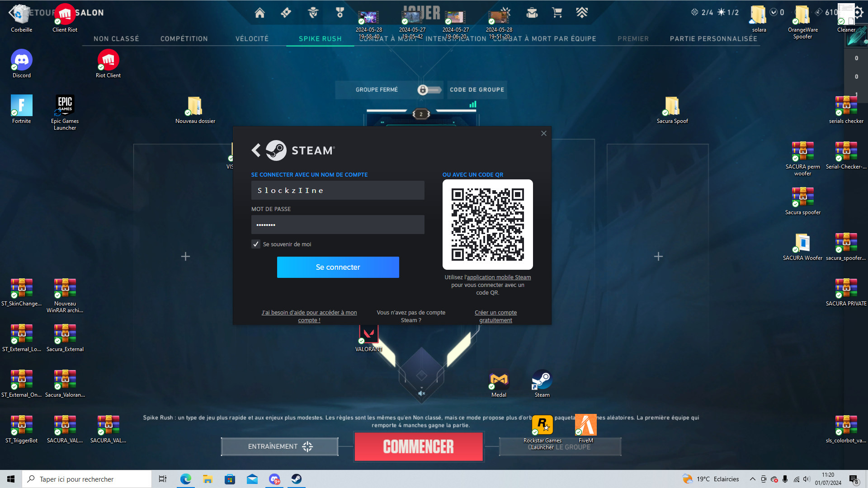This screenshot has width=868, height=488.
Task: Select the 'OrangeWare Spoofer' folder icon
Action: pos(803,22)
